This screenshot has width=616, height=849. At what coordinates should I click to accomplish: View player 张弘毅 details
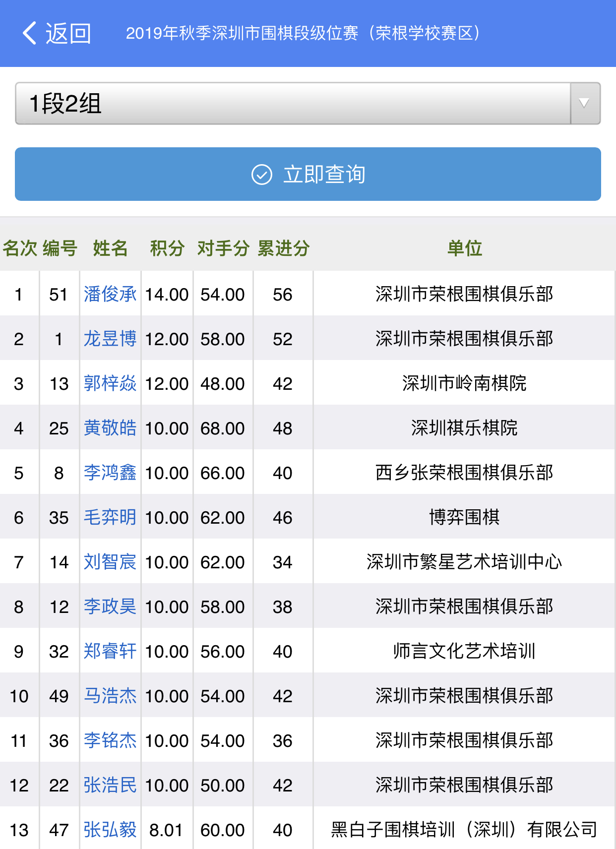click(110, 830)
